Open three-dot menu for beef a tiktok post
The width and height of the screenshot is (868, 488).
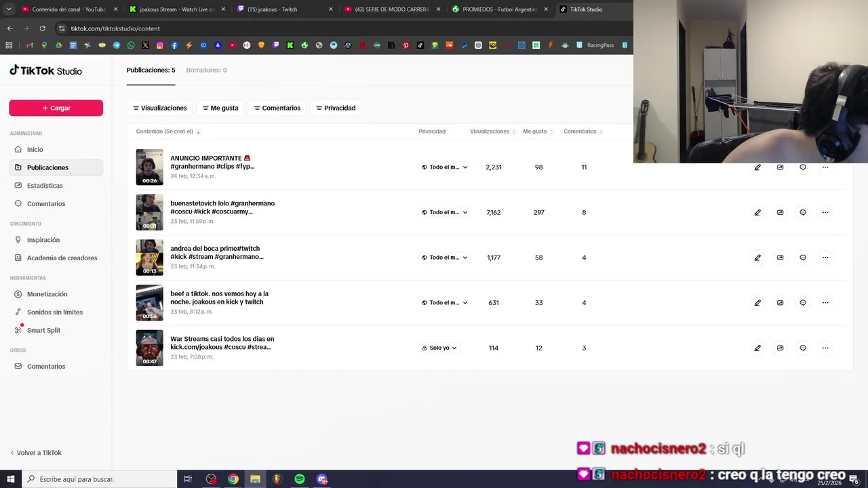[825, 302]
